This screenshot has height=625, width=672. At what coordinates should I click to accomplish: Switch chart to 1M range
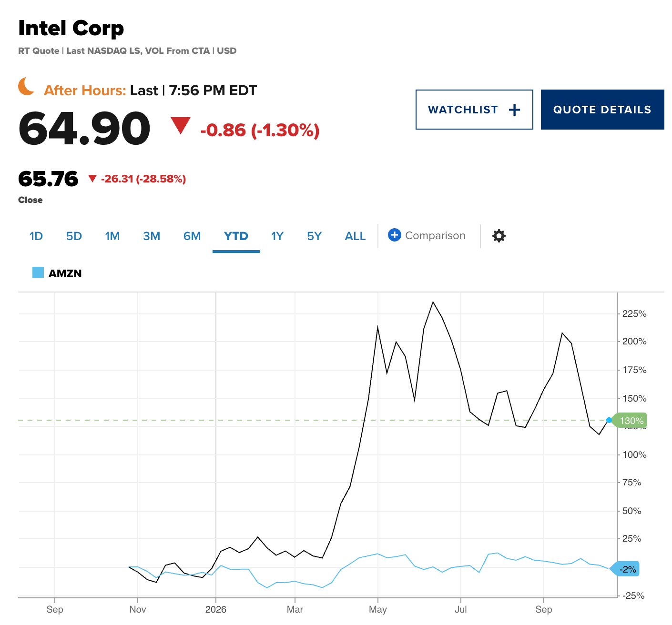pyautogui.click(x=112, y=236)
